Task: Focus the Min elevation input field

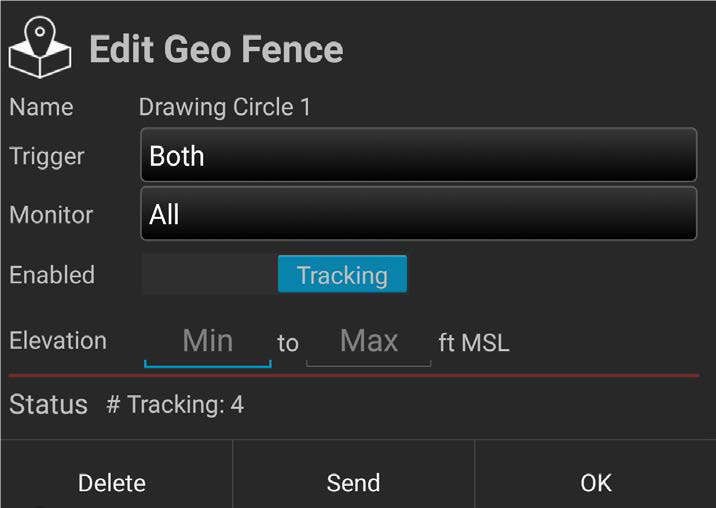Action: (208, 342)
